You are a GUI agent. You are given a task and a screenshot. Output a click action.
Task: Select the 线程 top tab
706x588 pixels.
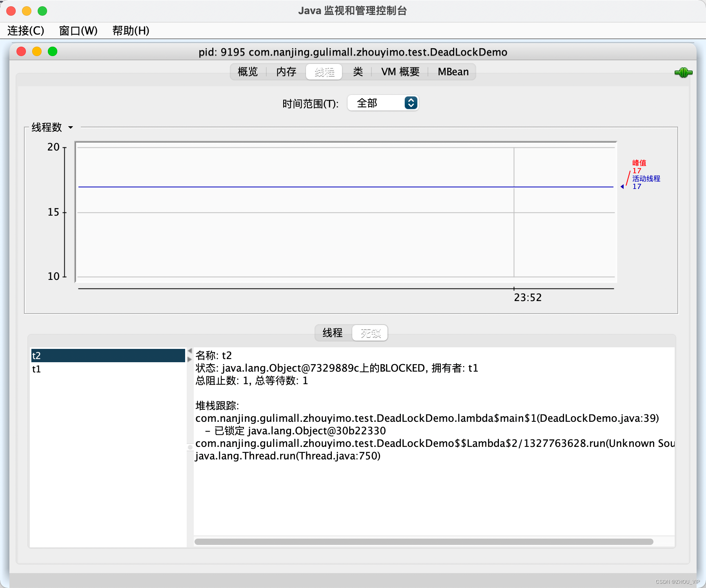point(324,72)
